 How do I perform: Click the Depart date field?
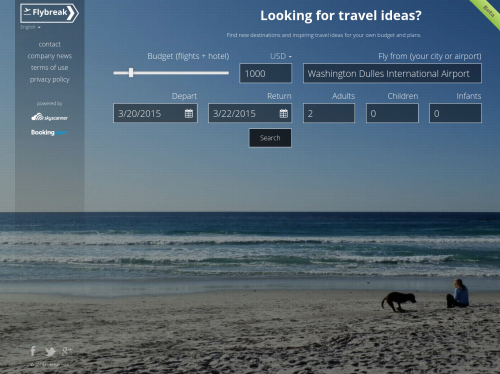pos(155,113)
